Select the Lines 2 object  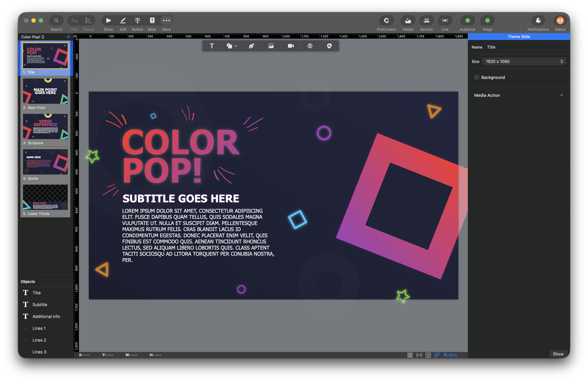click(46, 340)
